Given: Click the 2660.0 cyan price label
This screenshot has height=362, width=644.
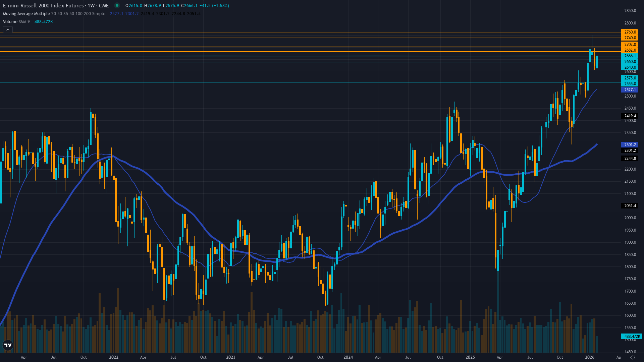Looking at the screenshot, I should pos(630,62).
